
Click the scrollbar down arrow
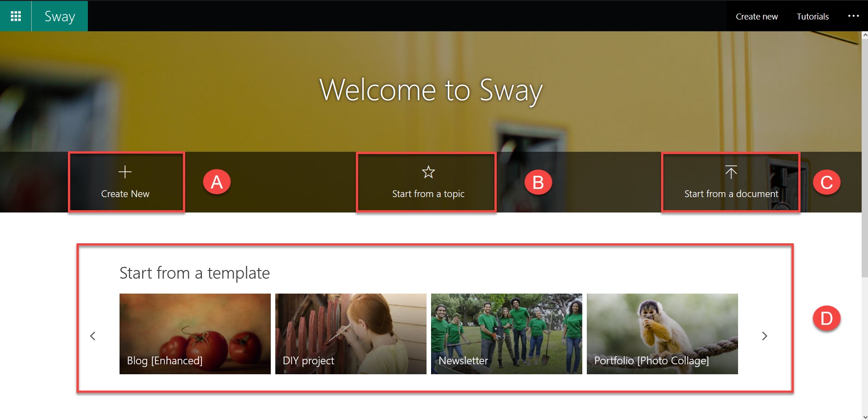865,416
